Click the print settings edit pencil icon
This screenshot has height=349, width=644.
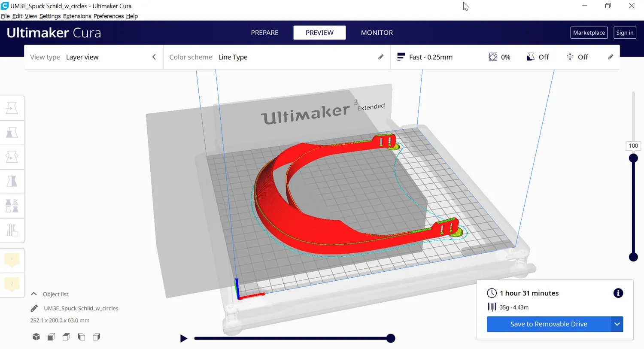pyautogui.click(x=611, y=57)
